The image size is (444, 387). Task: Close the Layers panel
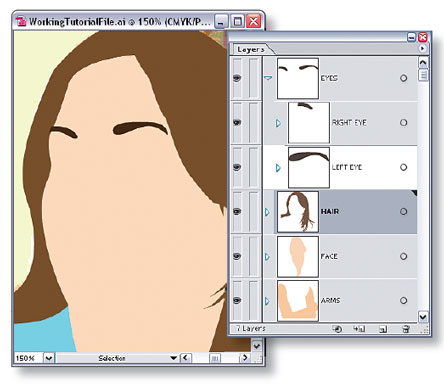point(423,37)
